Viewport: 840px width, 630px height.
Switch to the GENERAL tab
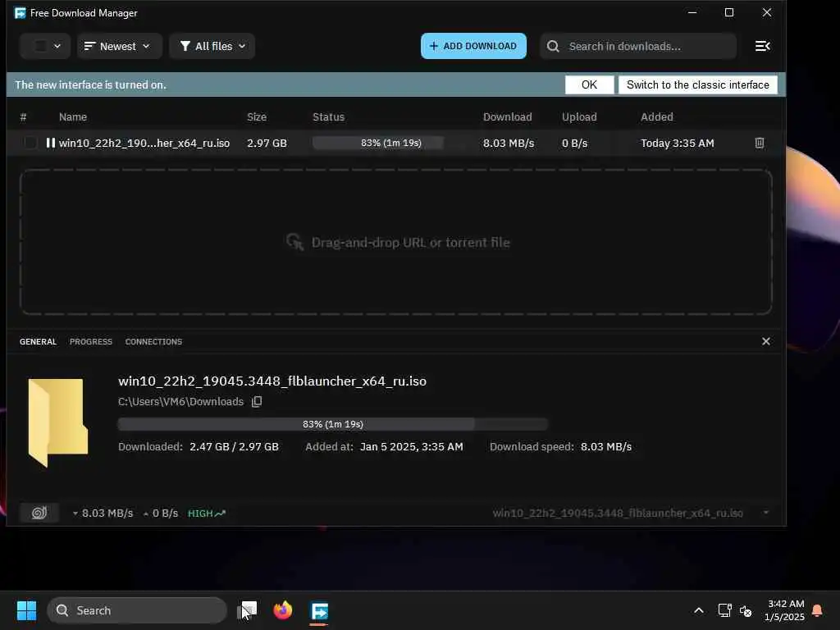point(38,342)
